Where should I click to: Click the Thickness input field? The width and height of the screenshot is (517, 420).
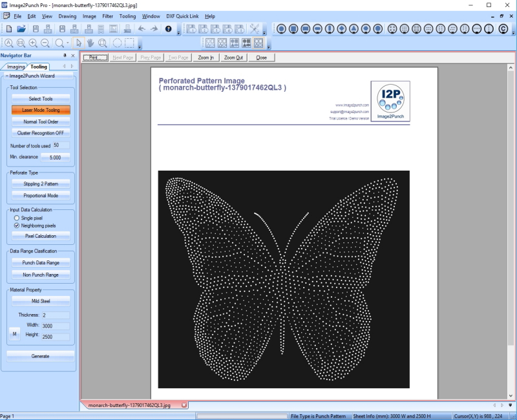tap(56, 315)
